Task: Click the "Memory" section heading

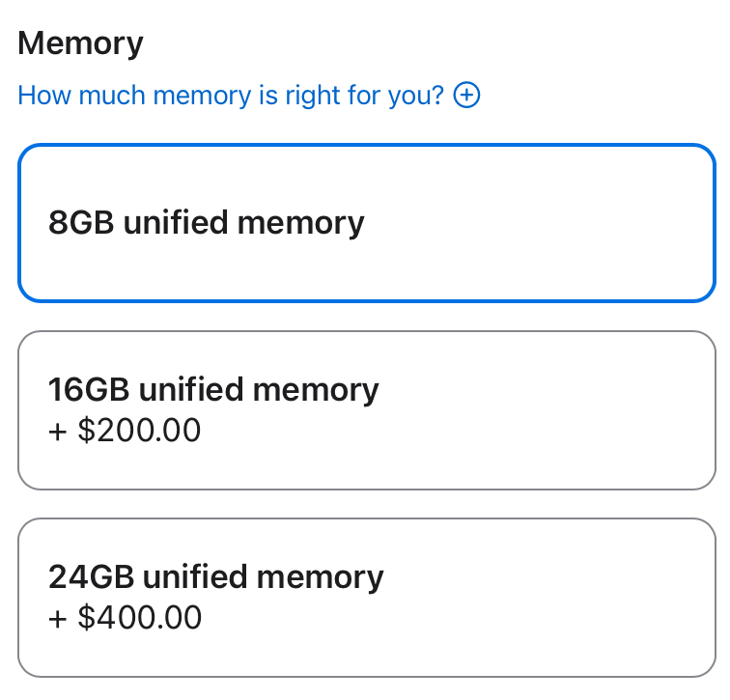Action: coord(80,42)
